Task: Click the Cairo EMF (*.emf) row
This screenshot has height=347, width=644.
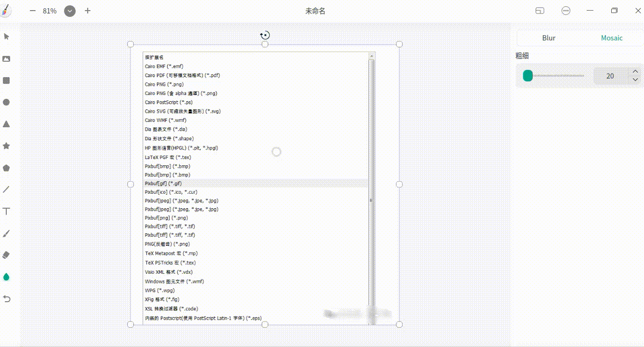Action: (x=256, y=66)
